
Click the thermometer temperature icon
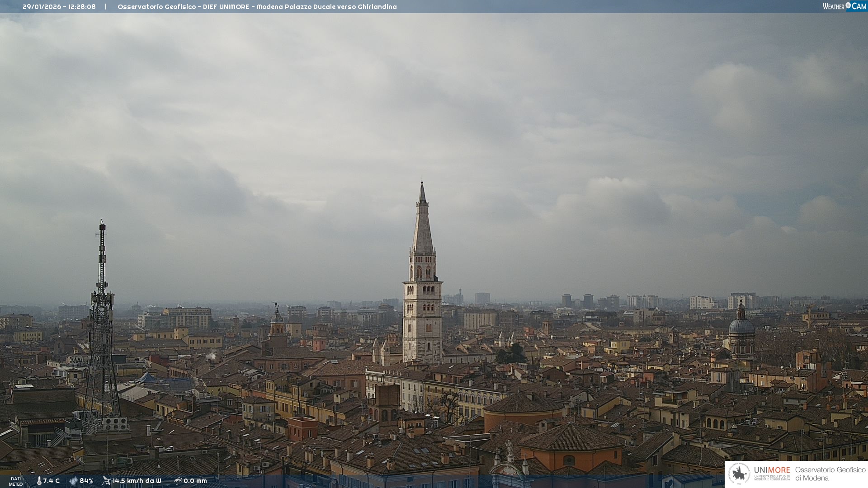point(39,481)
